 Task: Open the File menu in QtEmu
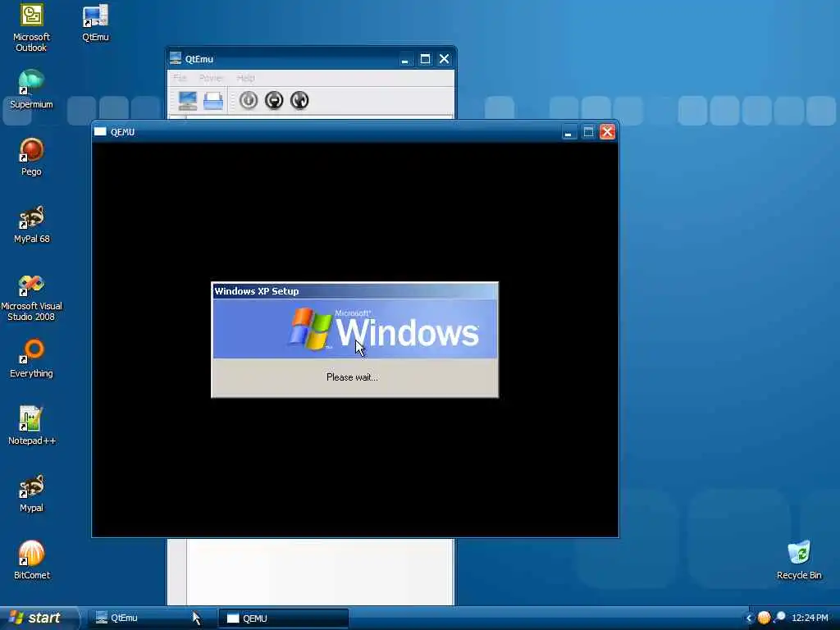point(180,78)
